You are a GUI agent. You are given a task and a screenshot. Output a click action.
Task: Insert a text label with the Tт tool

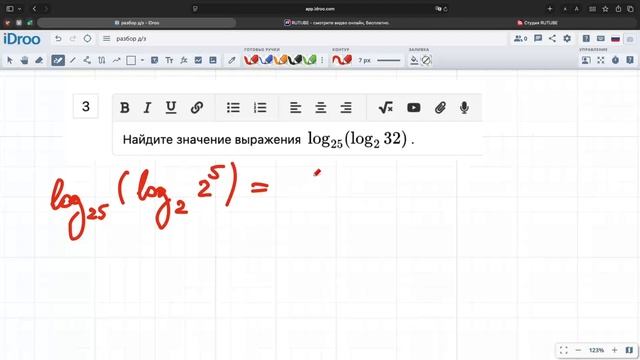(169, 60)
